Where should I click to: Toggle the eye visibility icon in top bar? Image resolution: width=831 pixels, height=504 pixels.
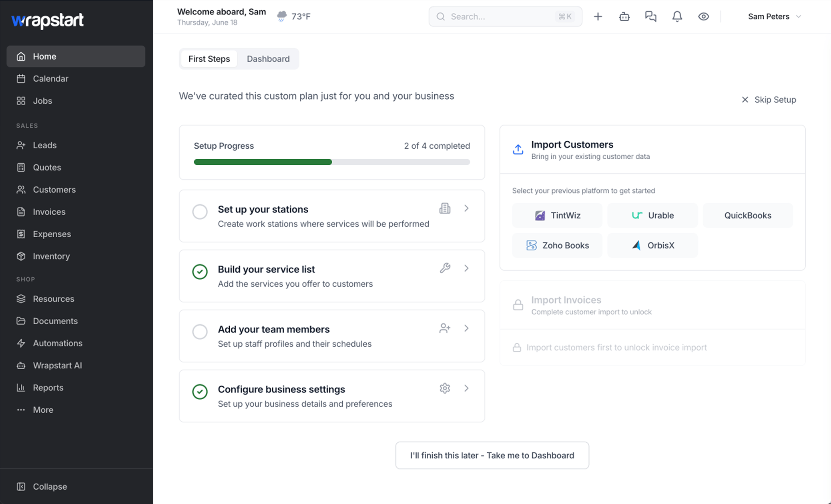coord(703,16)
